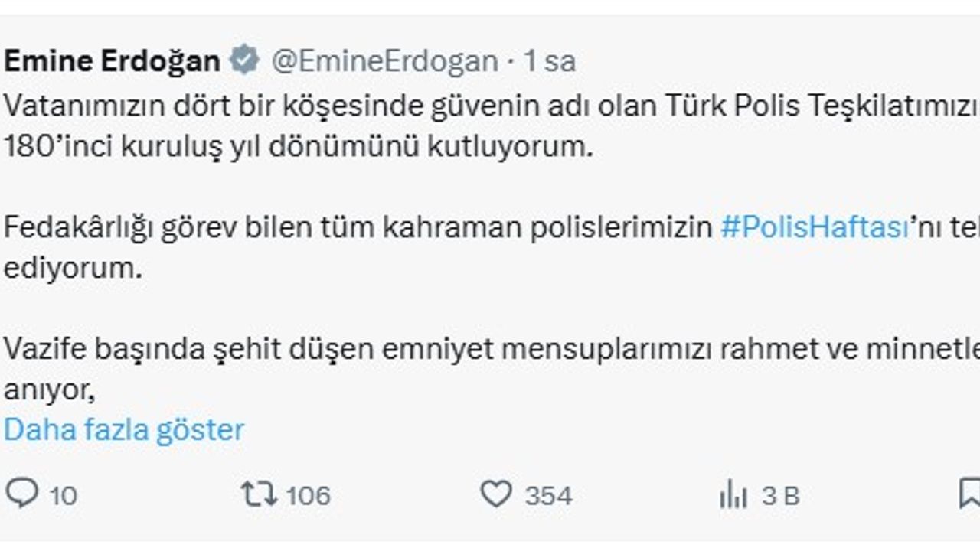
Task: Click the '180'inci kuruluş yıl dönümünü' line
Action: pos(299,146)
